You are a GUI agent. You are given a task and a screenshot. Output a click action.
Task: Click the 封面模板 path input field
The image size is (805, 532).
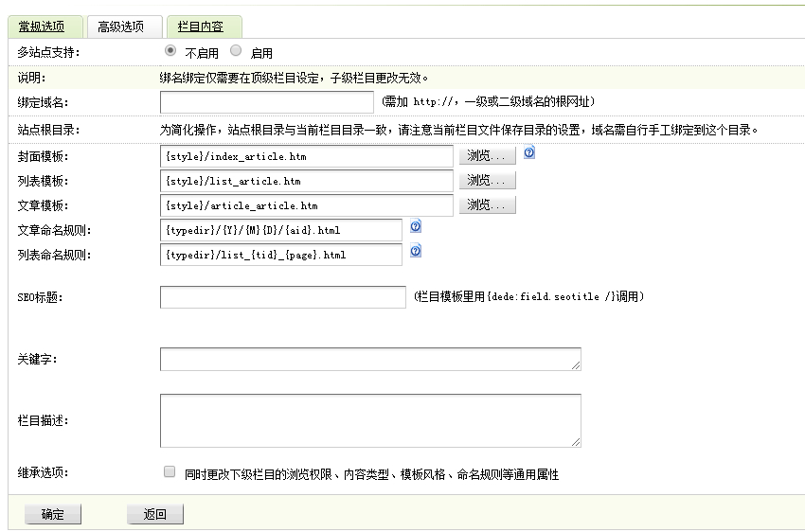tap(307, 156)
